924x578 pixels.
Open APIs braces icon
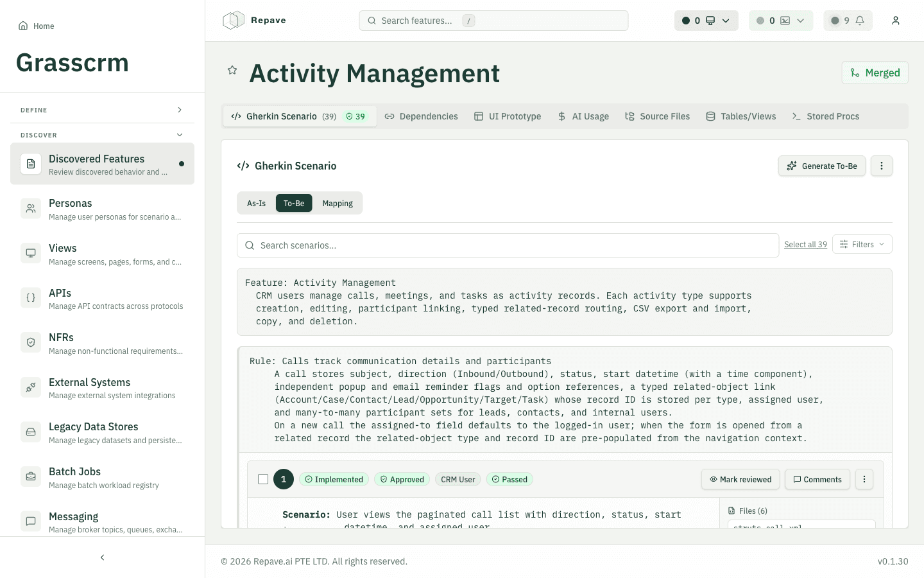tap(31, 298)
